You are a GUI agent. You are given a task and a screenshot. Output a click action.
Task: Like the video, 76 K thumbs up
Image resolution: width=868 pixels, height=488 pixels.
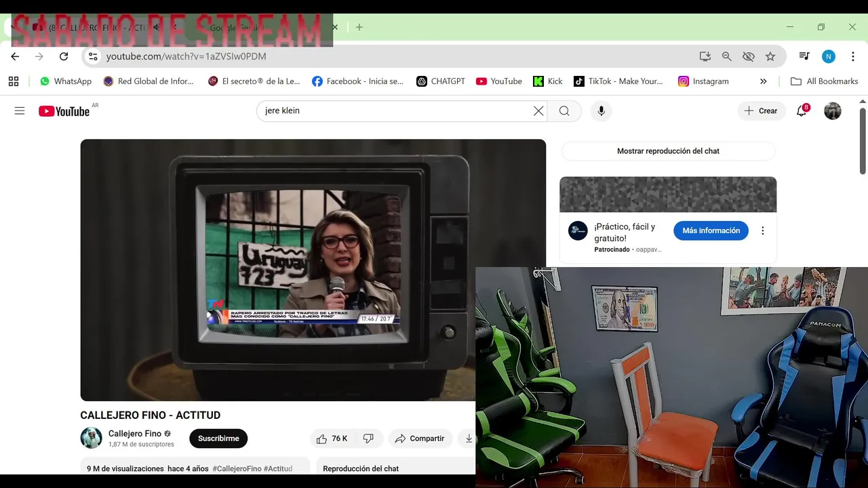(332, 439)
